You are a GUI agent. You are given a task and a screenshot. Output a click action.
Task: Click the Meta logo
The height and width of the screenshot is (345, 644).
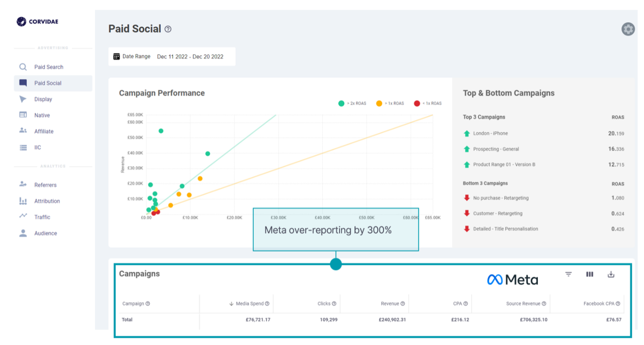512,280
